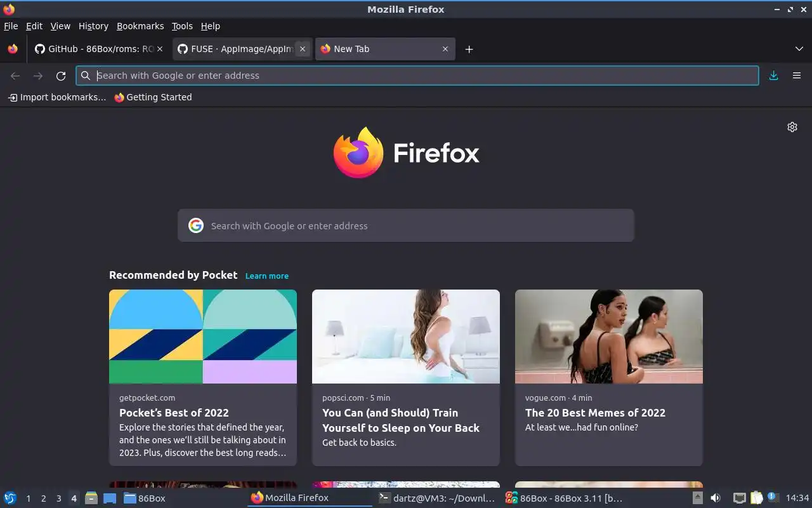This screenshot has width=812, height=508.
Task: Open the clipboard manager tray icon
Action: 756,498
